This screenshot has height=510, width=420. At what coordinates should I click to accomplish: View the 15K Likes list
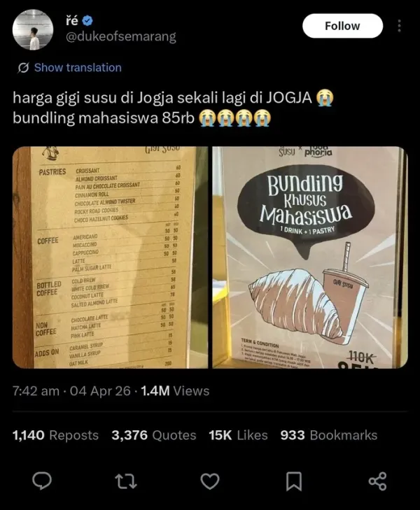(238, 435)
